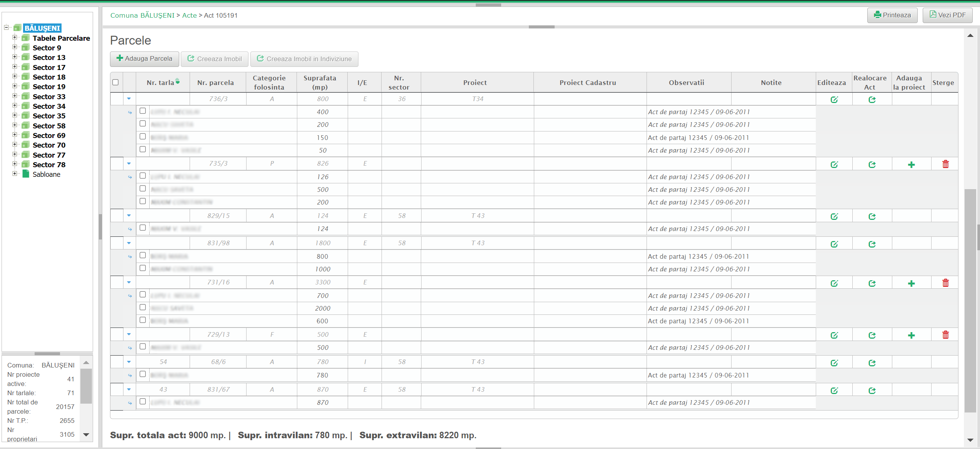Image resolution: width=980 pixels, height=449 pixels.
Task: Click edit icon for parcel 736/3
Action: 834,100
